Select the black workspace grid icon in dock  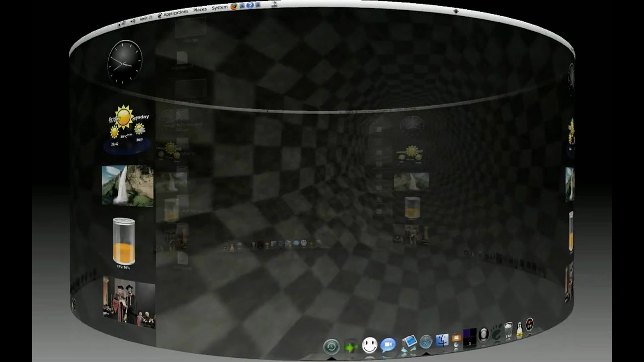[469, 336]
